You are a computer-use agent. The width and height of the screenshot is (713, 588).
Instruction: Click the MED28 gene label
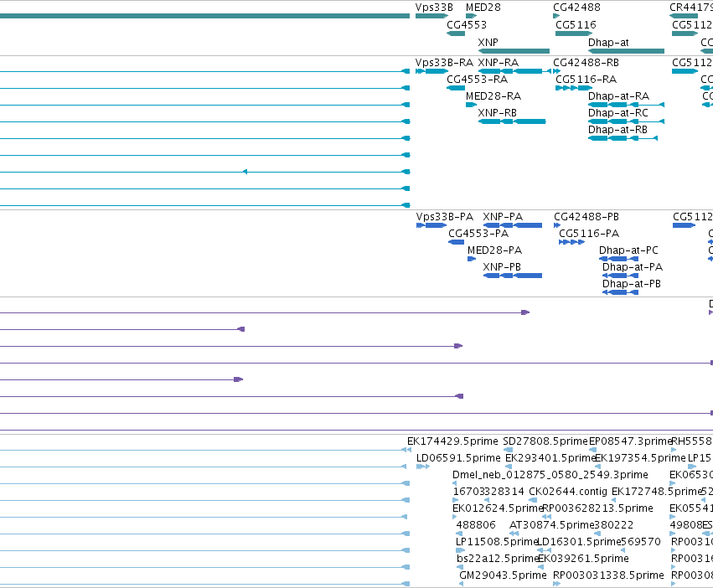(x=483, y=8)
